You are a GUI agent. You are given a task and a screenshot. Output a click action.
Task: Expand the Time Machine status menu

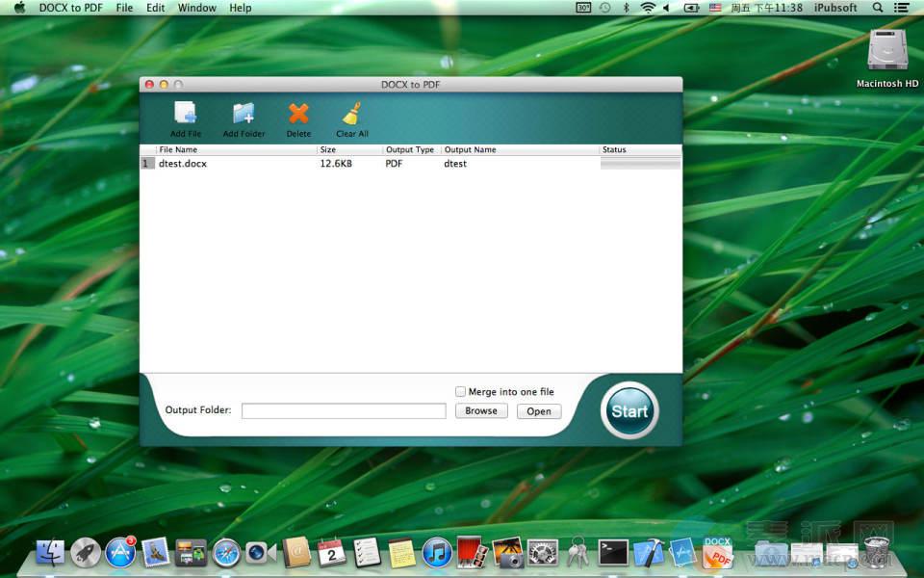click(604, 8)
